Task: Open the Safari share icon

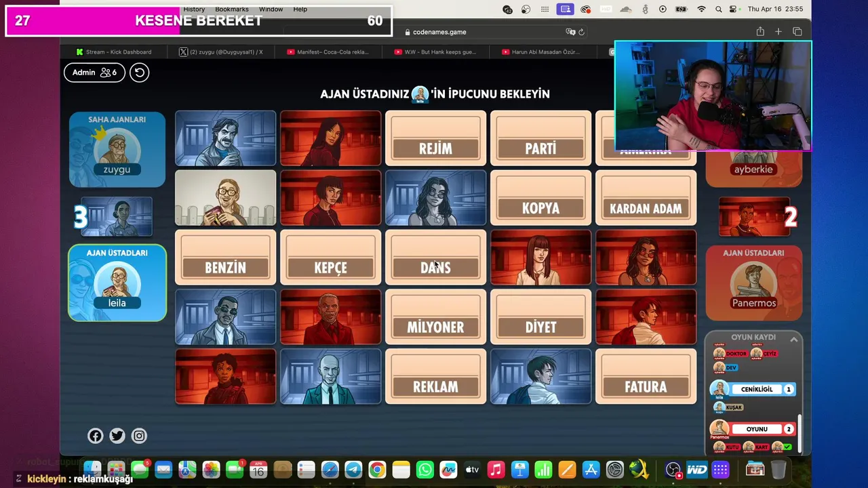Action: pyautogui.click(x=760, y=32)
